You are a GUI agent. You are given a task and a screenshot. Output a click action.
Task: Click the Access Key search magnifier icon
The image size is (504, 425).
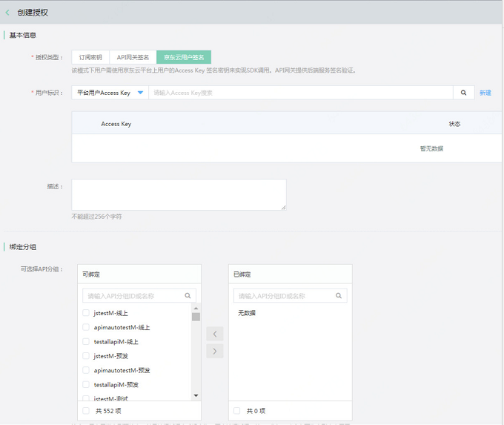(463, 93)
